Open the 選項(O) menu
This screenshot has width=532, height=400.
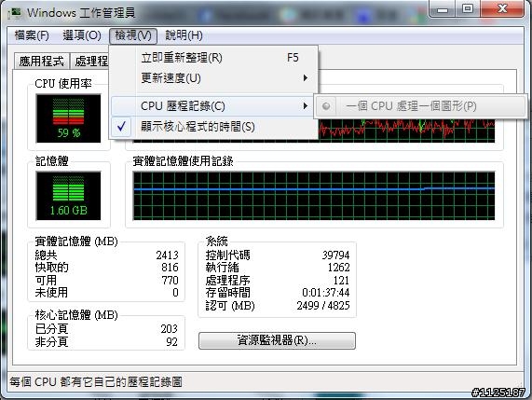pyautogui.click(x=82, y=35)
